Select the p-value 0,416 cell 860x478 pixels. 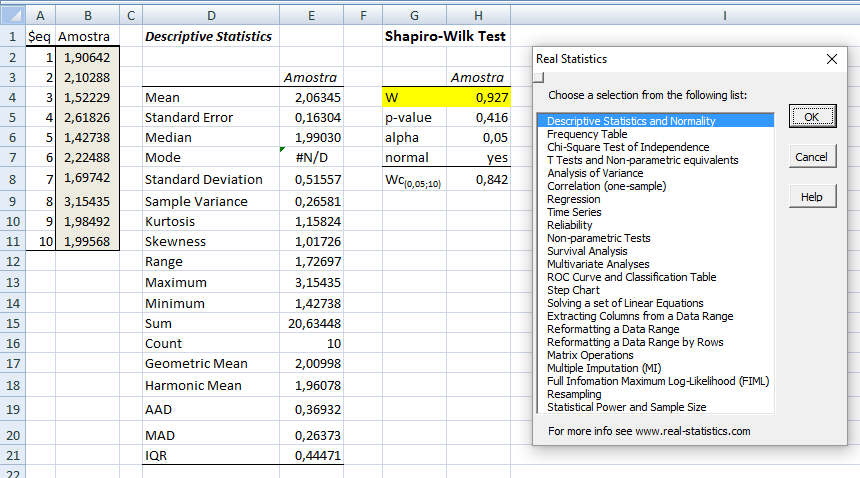tap(478, 118)
